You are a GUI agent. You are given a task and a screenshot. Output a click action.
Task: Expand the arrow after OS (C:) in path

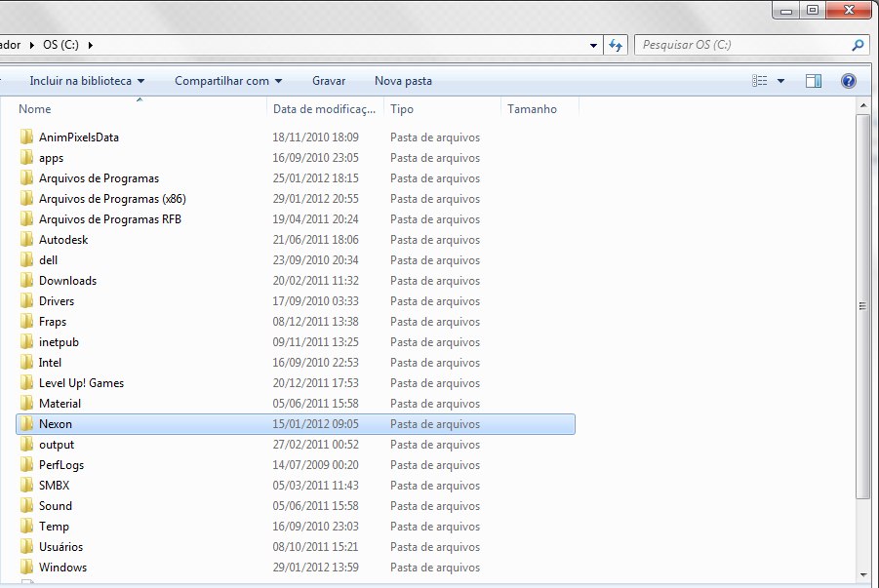pyautogui.click(x=91, y=45)
